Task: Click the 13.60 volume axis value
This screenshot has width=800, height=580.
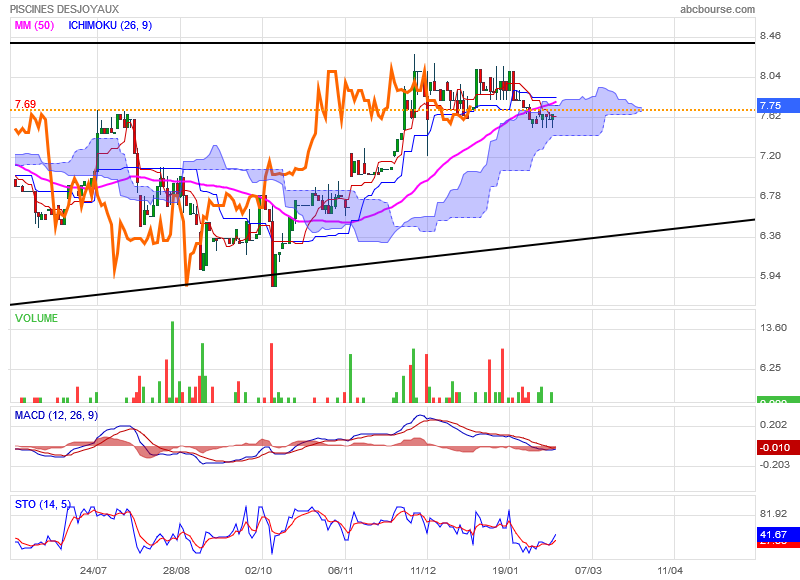Action: (773, 327)
